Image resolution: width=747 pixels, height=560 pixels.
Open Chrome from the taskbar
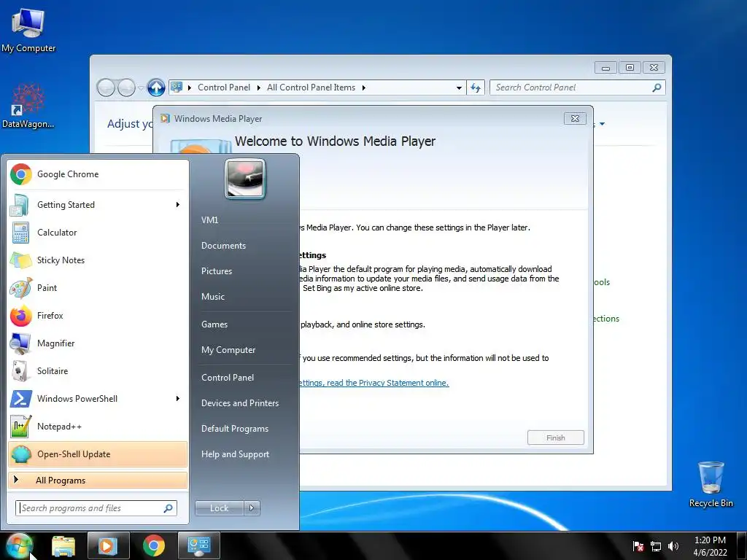(x=153, y=545)
